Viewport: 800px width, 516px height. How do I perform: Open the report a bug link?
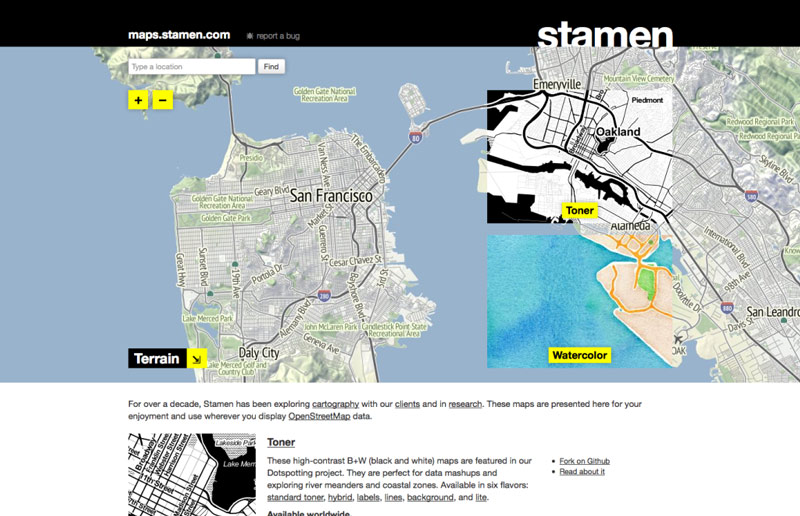278,36
